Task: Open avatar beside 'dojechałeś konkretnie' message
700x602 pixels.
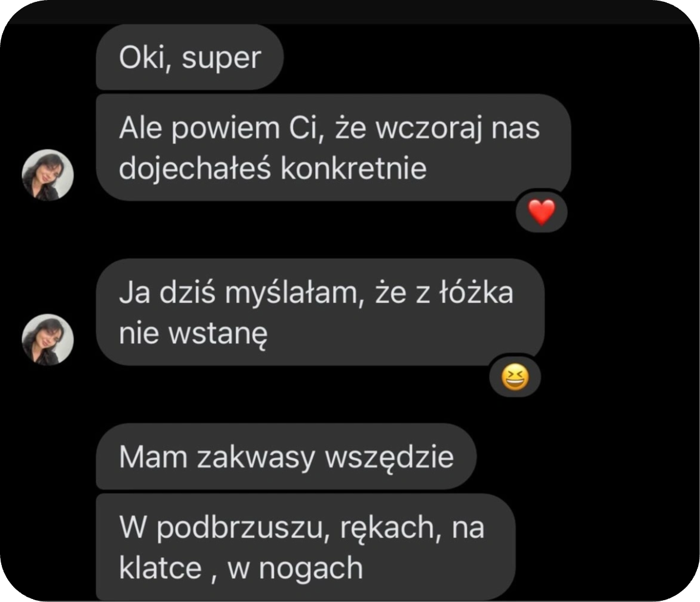Action: coord(48,175)
